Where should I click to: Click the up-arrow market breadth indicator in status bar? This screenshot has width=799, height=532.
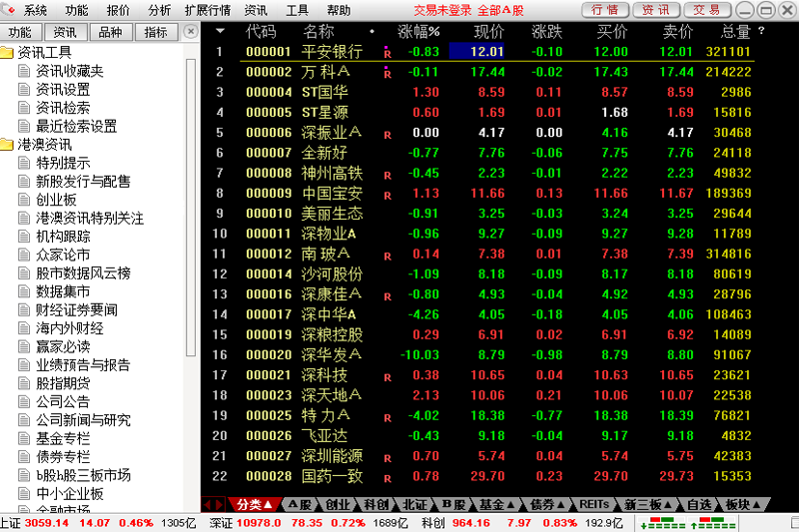point(713,523)
